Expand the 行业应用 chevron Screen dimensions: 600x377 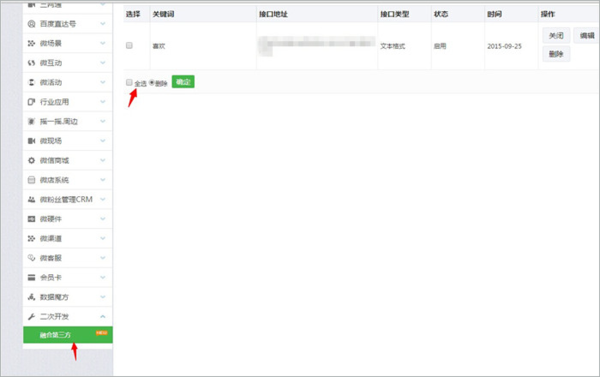click(x=103, y=102)
